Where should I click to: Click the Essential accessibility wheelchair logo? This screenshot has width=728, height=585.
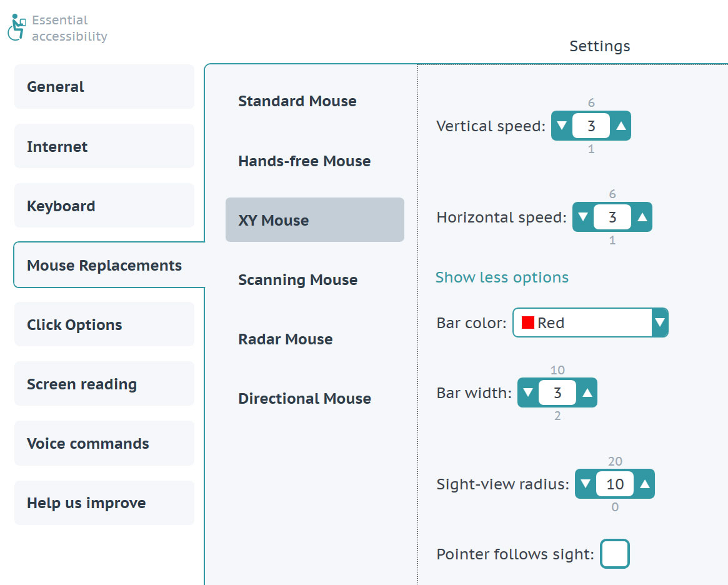[x=17, y=27]
